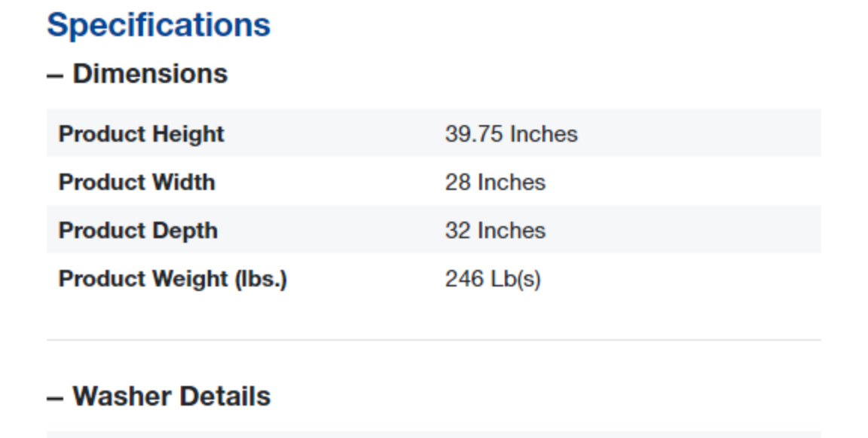Screen dimensions: 868x438
Task: Select the Product Height label
Action: coord(141,134)
